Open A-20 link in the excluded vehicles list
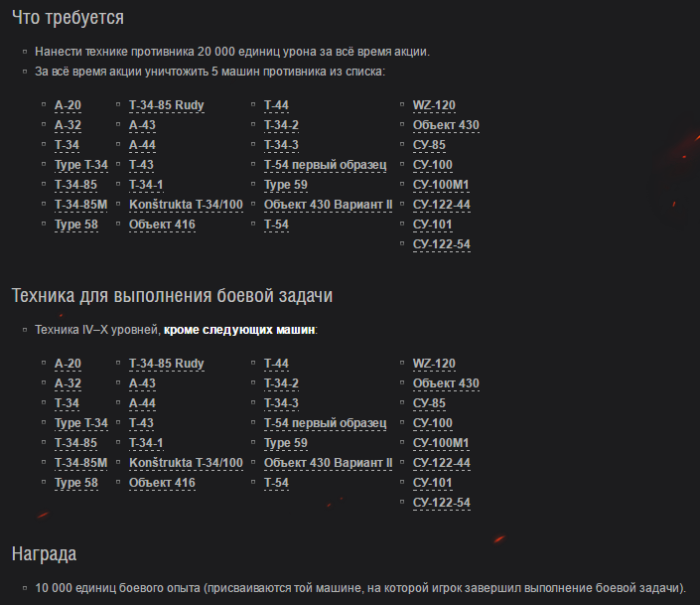 point(68,364)
